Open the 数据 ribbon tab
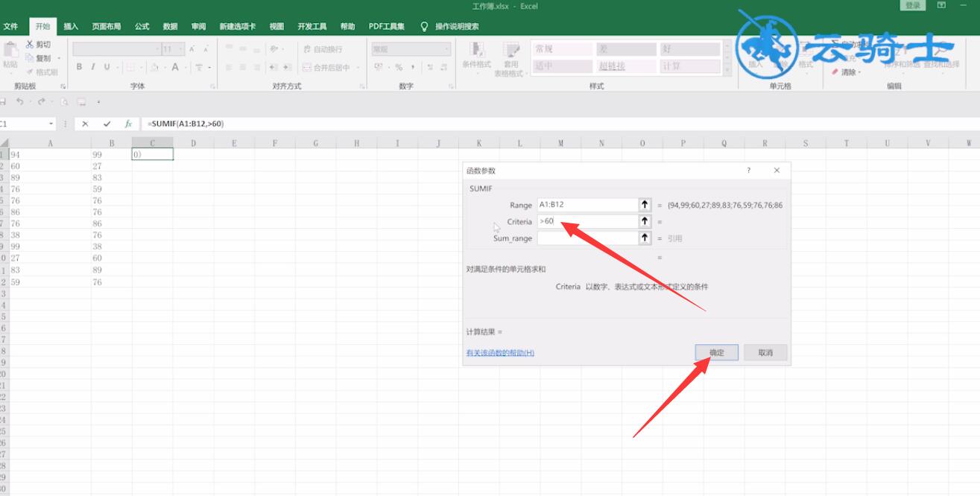Viewport: 980px width, 496px height. [x=170, y=26]
